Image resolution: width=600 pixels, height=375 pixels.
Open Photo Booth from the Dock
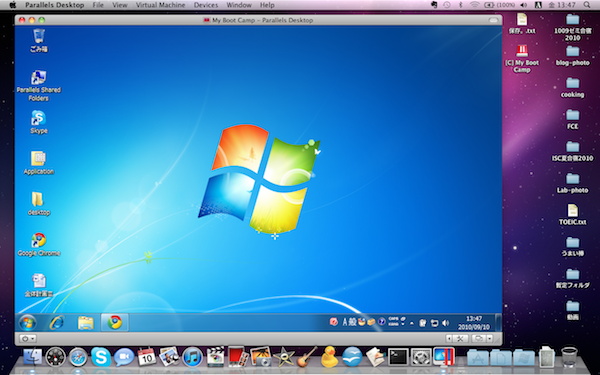238,356
